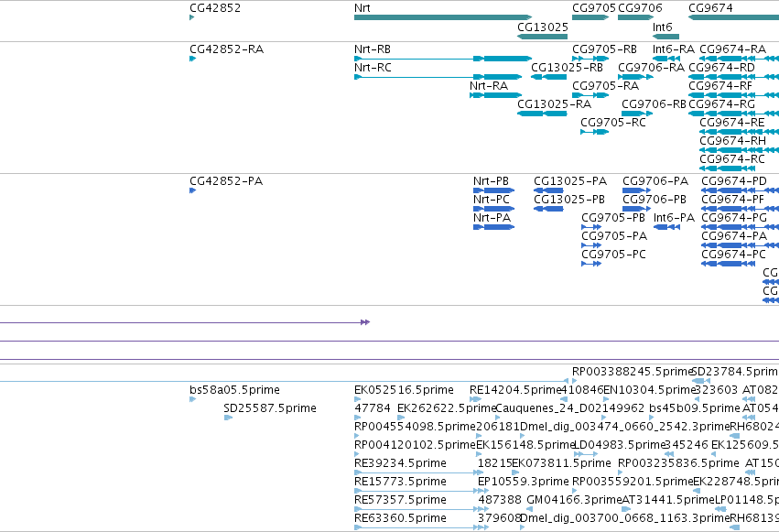Select the RE57357.5prime EST
779x532 pixels.
coord(421,510)
